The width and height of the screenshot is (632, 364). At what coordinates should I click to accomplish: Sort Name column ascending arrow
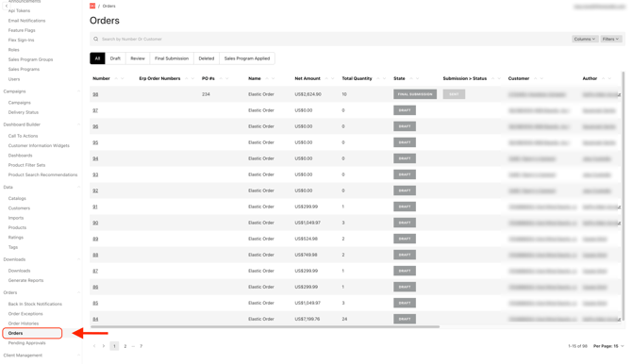coord(267,78)
